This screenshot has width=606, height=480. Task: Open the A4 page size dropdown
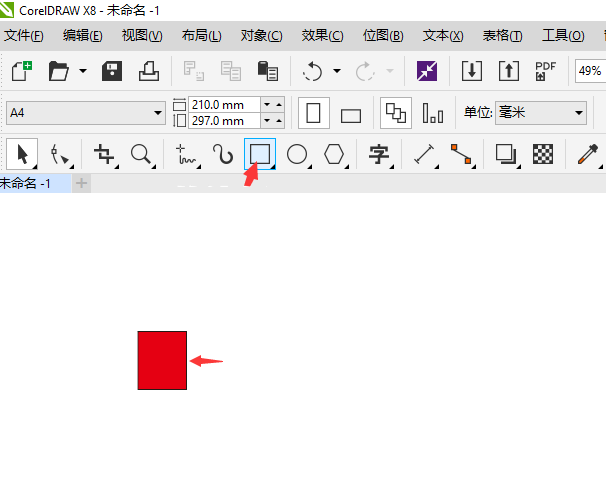pos(86,113)
